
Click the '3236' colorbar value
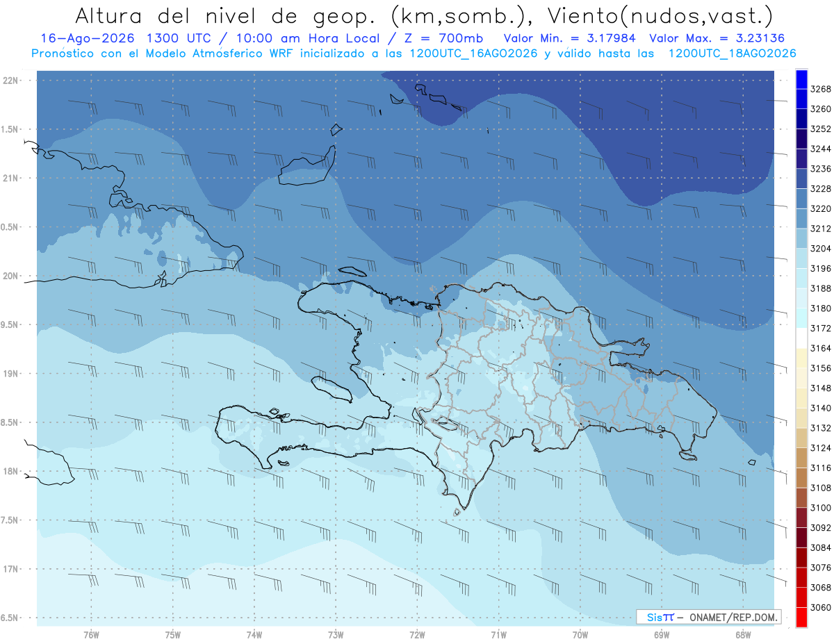(820, 169)
